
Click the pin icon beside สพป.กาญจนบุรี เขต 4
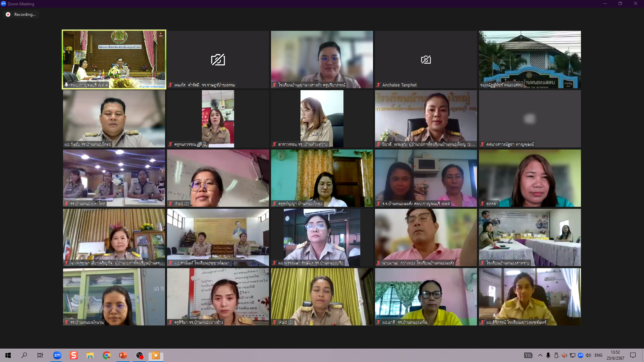66,85
